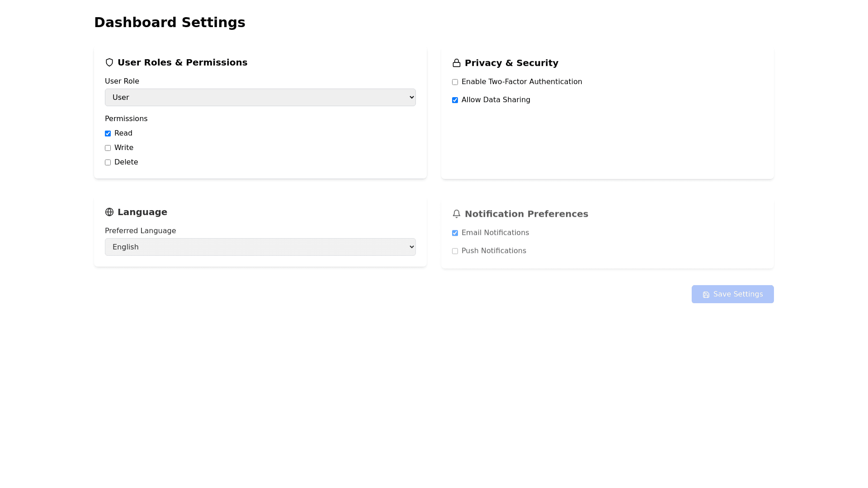The image size is (868, 488).
Task: Click the bell icon beside Notification Preferences
Action: 457,214
